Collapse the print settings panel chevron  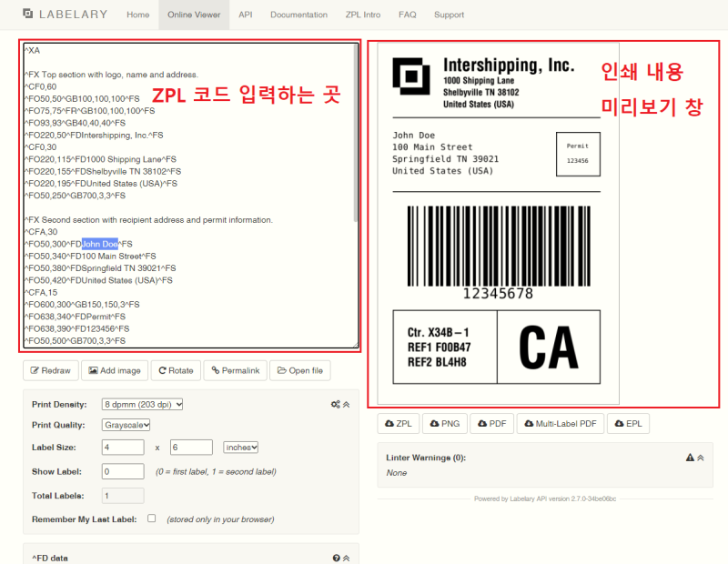[347, 404]
